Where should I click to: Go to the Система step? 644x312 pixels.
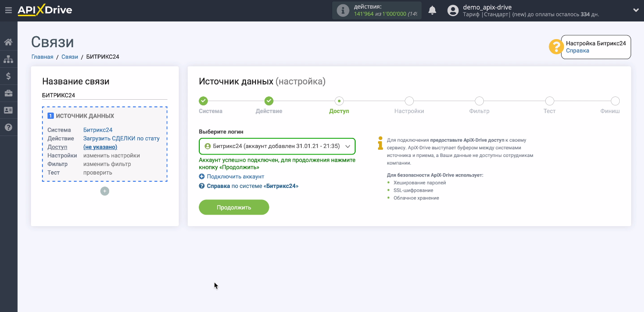204,101
